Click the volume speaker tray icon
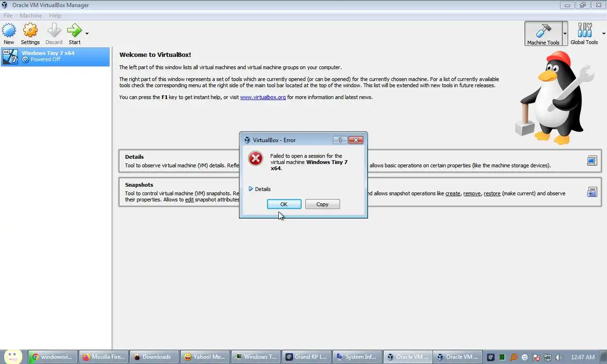 coord(559,357)
